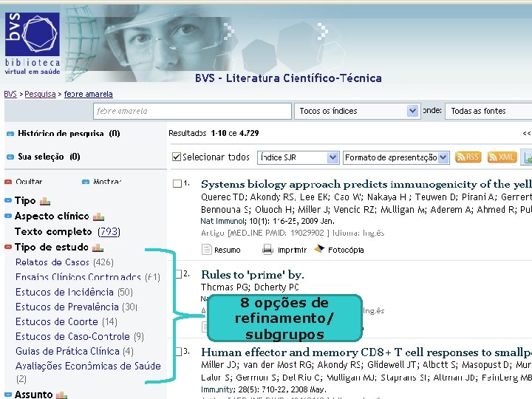The height and width of the screenshot is (399, 532).
Task: Filter by Estudos de Prevalência
Action: click(77, 307)
